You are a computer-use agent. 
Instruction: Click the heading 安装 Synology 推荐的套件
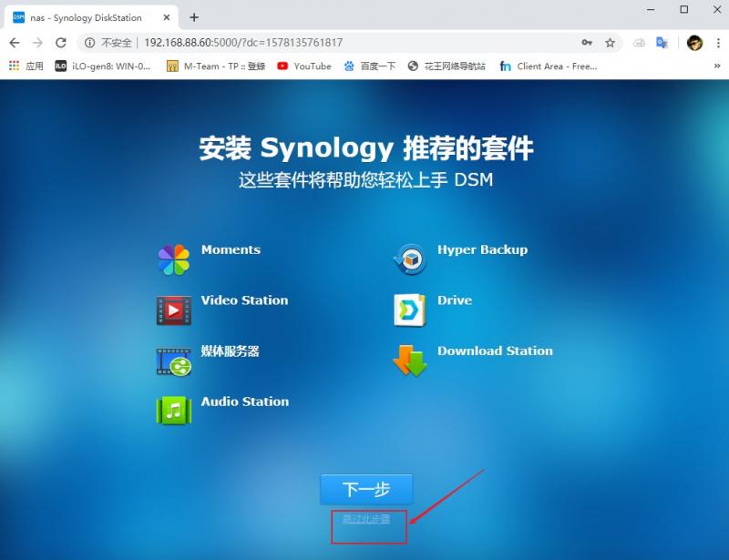[366, 148]
